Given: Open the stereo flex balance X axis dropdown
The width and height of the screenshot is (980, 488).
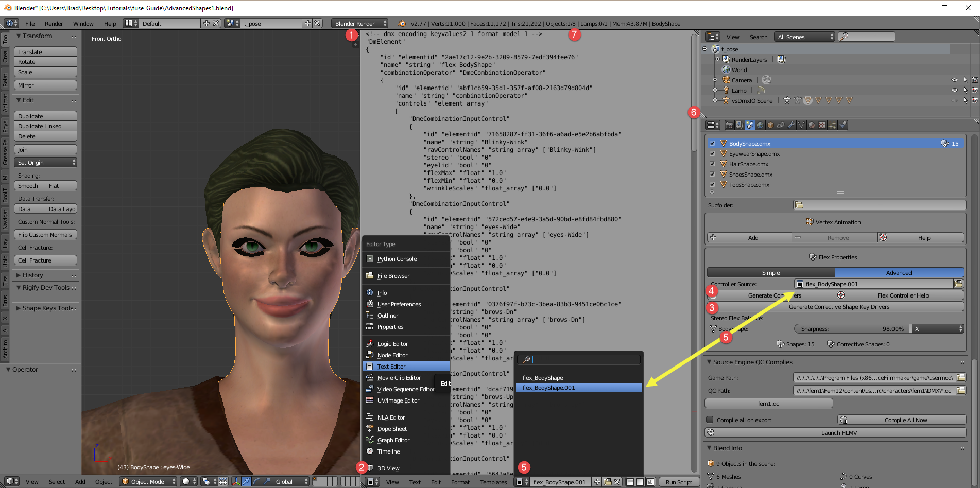Looking at the screenshot, I should (x=938, y=329).
